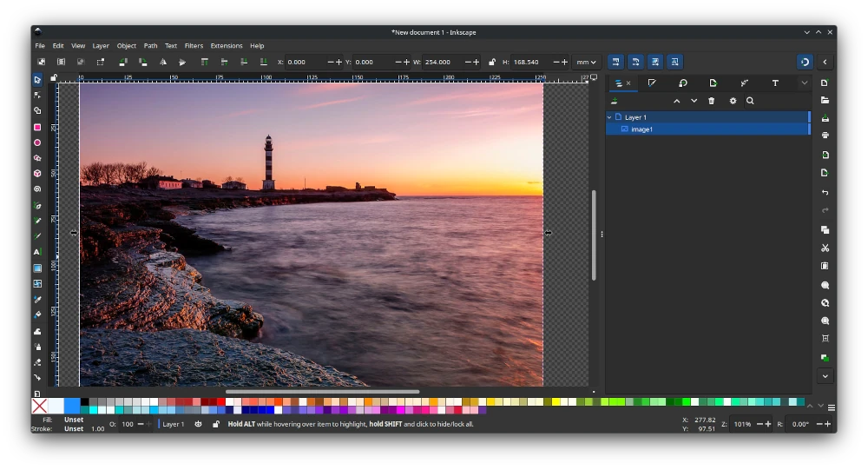This screenshot has height=470, width=868.
Task: Click the Flip Horizontal icon
Action: point(162,63)
